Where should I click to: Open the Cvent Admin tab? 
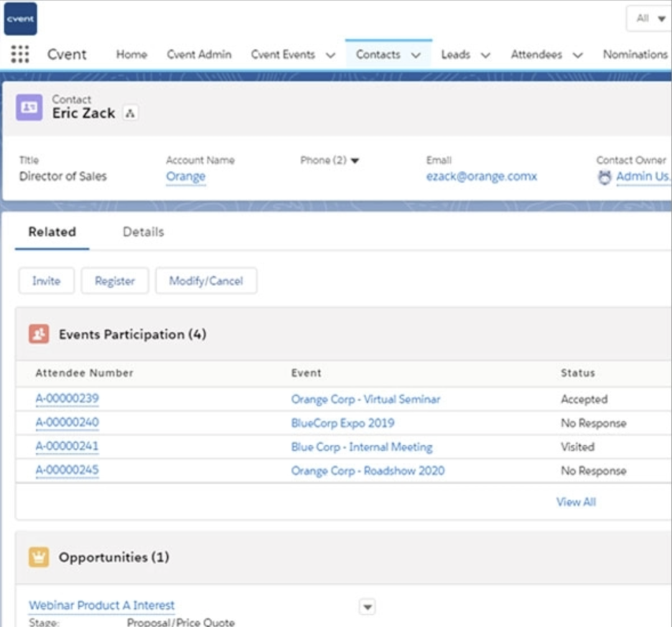pos(199,55)
